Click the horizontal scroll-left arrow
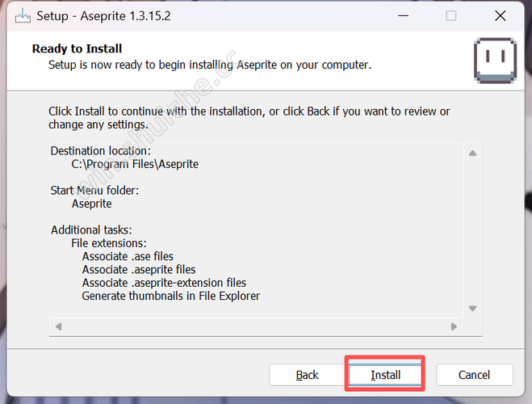532x404 pixels. [58, 326]
